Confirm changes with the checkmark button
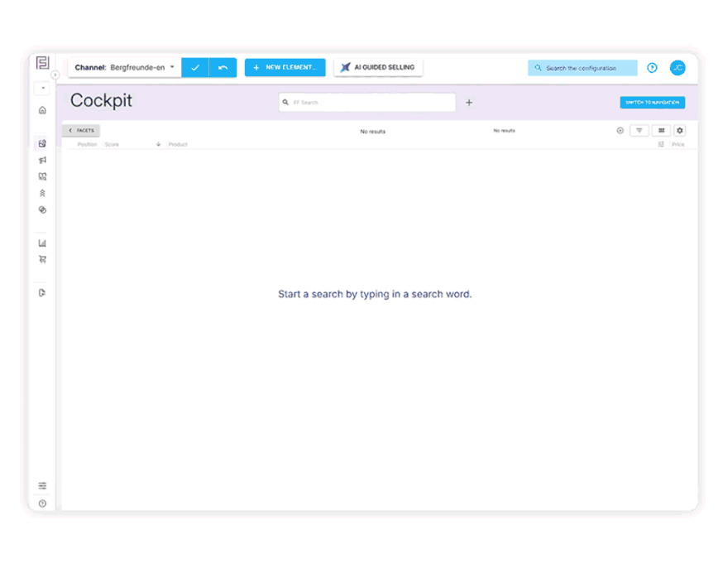This screenshot has width=728, height=568. (195, 67)
